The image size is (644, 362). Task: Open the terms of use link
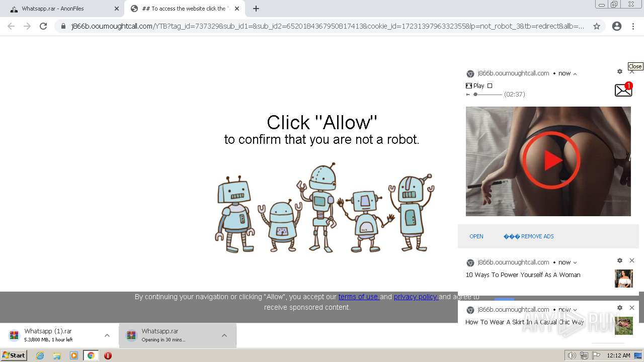coord(358,297)
